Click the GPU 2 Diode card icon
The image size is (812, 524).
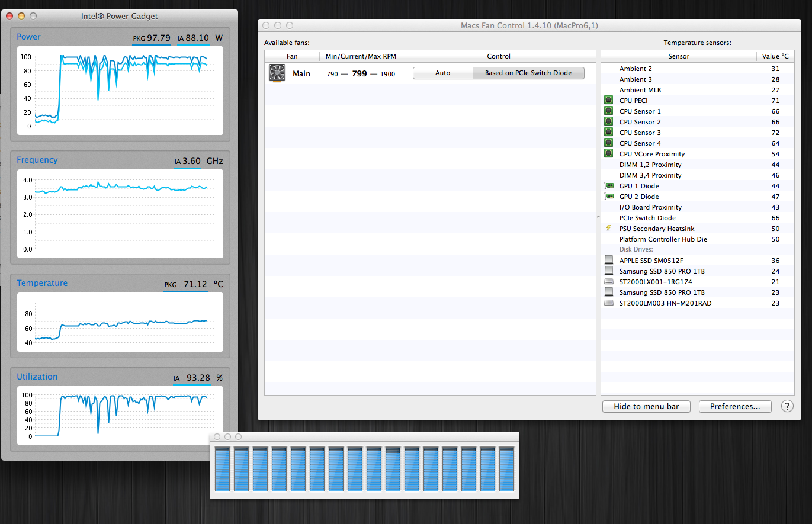pos(608,197)
